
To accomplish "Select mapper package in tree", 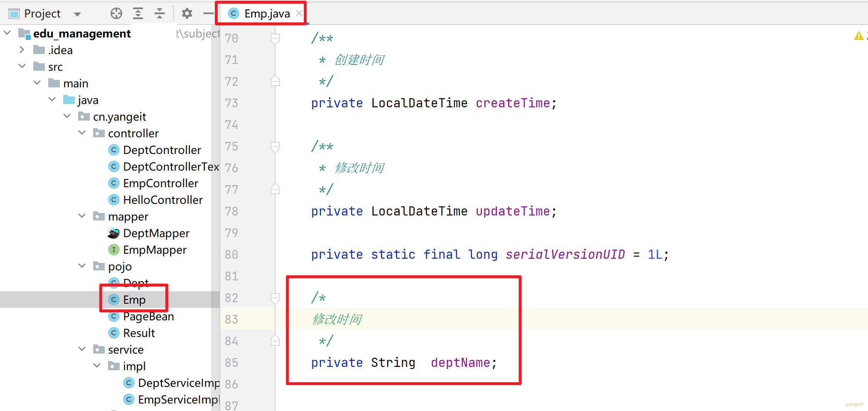I will (x=128, y=216).
